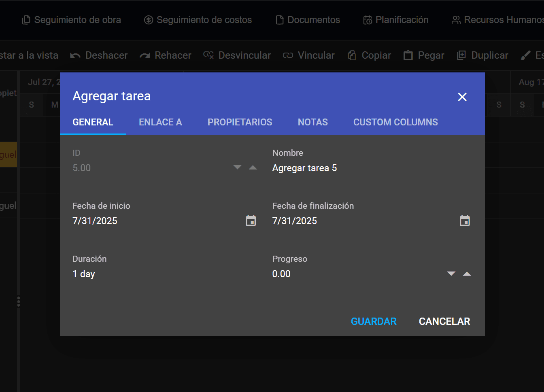Viewport: 544px width, 392px height.
Task: Decrease the Progreso value with down arrow
Action: tap(451, 274)
